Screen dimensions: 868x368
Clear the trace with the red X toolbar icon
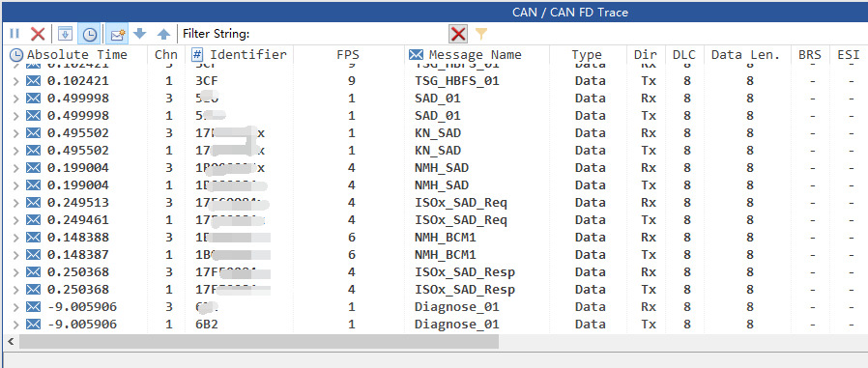(x=38, y=35)
